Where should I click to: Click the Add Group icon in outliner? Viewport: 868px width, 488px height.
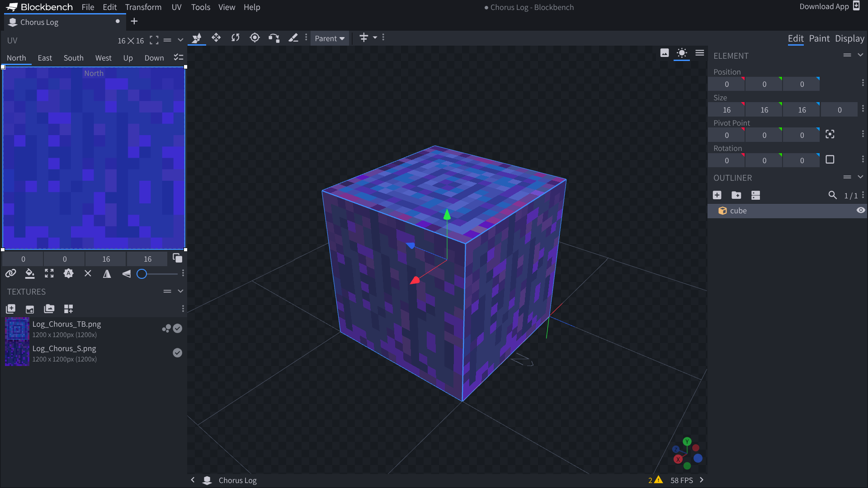click(736, 195)
